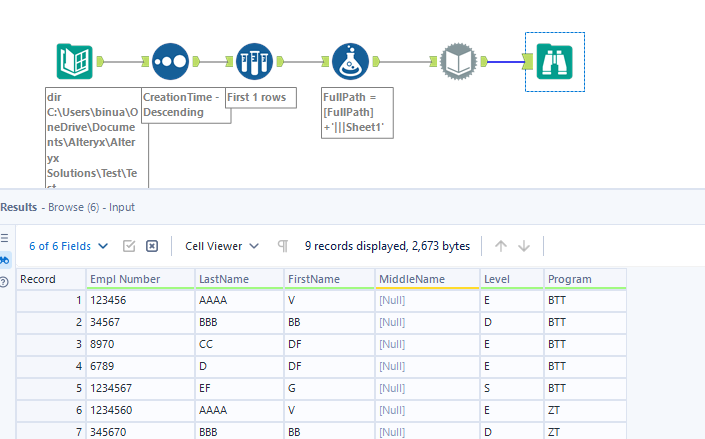Click Formula tool input anchor
Screen dimensions: 705x439
pos(326,62)
